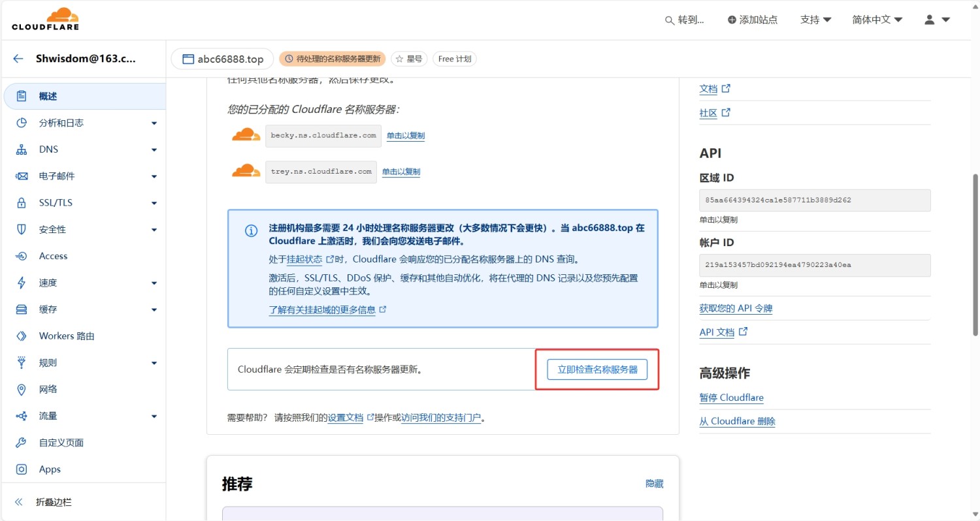
Task: Expand the 安全性 sidebar section arrow
Action: [x=154, y=230]
